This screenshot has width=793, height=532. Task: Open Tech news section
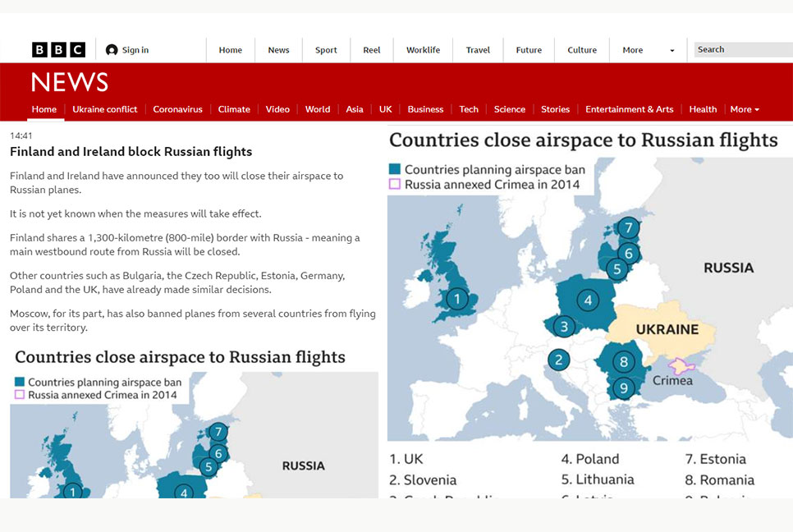coord(469,109)
